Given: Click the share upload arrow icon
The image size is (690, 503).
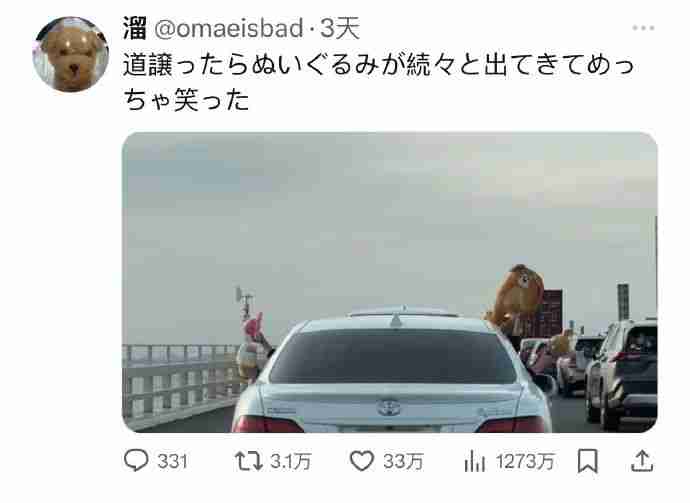Looking at the screenshot, I should pos(642,461).
